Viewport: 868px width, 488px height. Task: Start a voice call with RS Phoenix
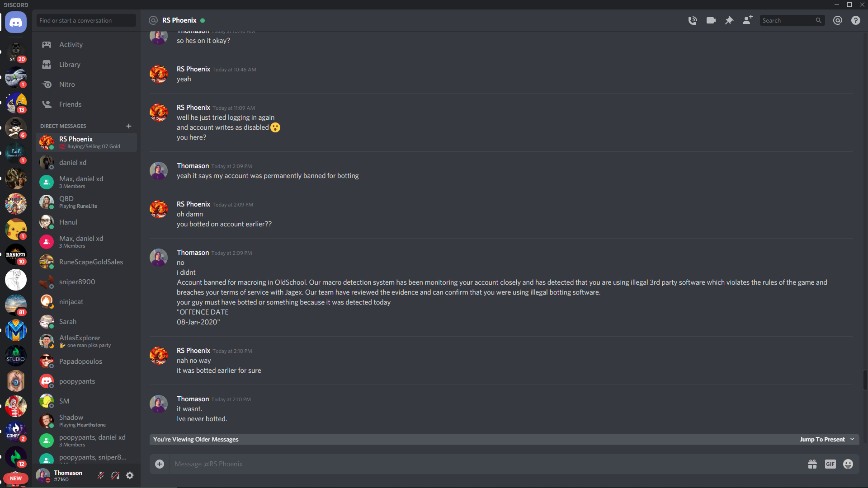point(692,20)
